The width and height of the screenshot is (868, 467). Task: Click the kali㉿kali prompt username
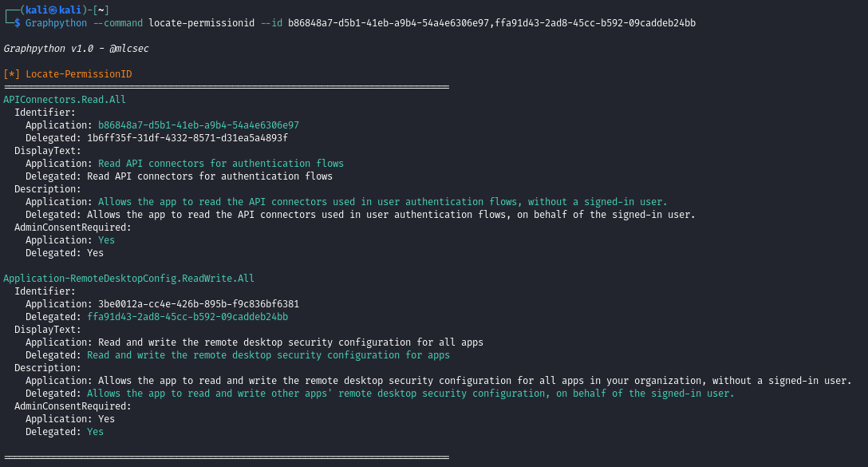point(53,10)
